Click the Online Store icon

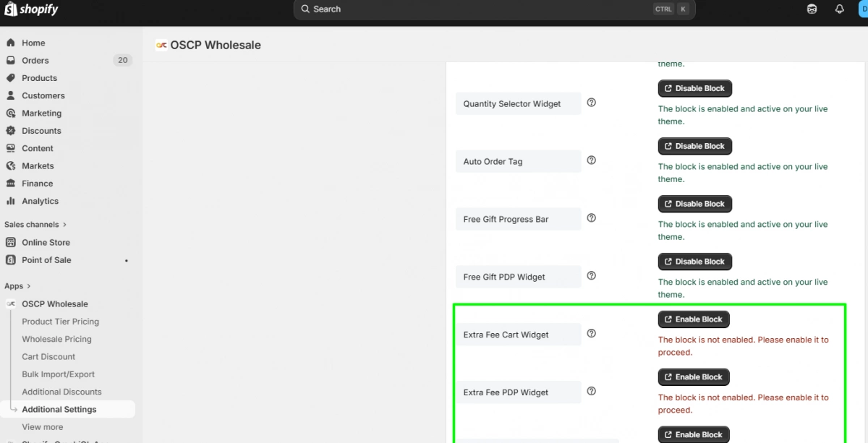coord(11,243)
